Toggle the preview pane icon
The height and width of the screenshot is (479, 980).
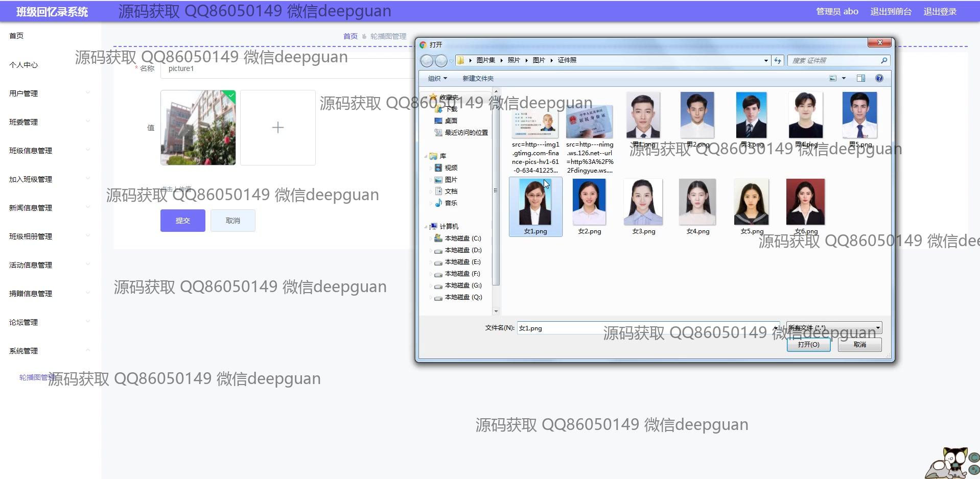(x=860, y=78)
